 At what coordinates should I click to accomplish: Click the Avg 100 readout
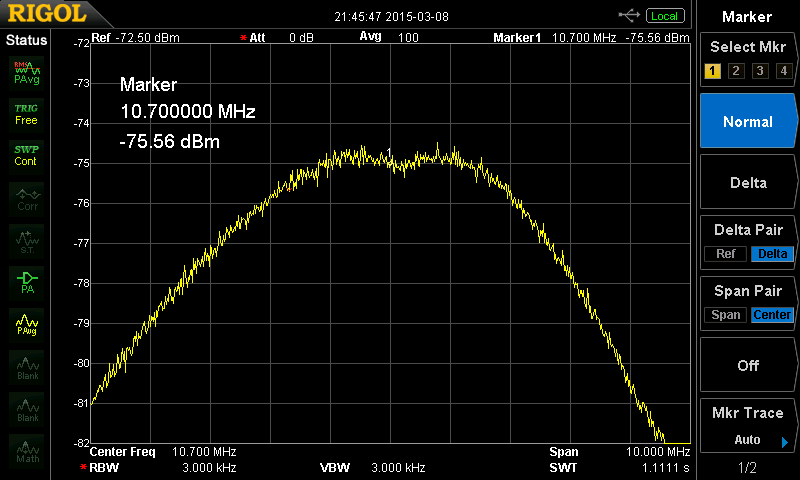tap(389, 37)
